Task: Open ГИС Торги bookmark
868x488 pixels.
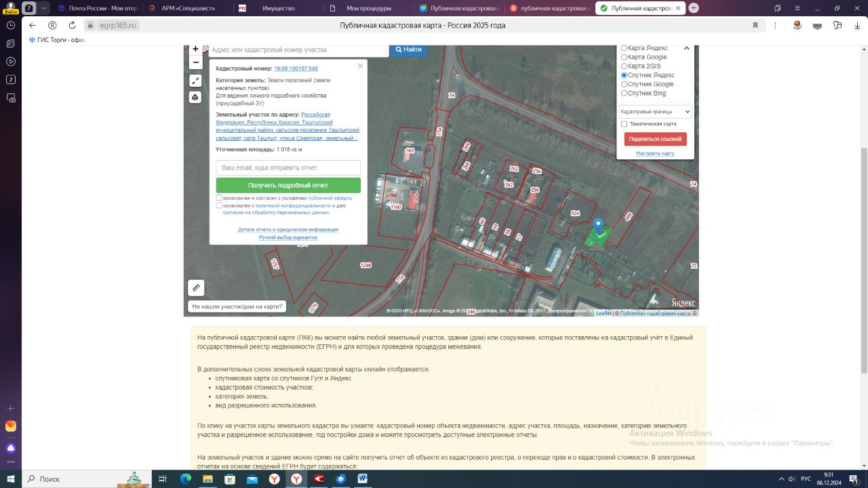Action: click(x=57, y=39)
